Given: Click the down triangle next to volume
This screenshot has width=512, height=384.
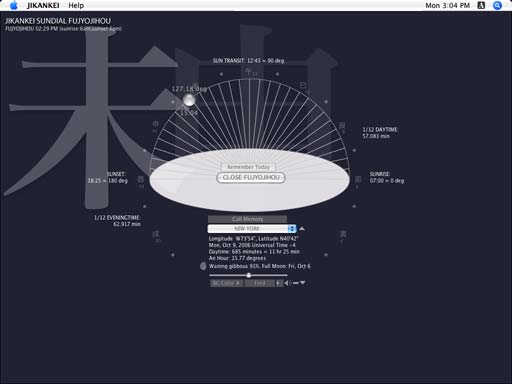Looking at the screenshot, I should pyautogui.click(x=302, y=283).
